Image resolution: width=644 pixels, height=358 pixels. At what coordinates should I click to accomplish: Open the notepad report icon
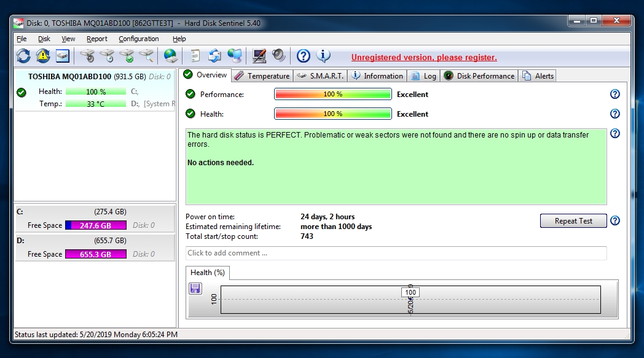pyautogui.click(x=195, y=56)
